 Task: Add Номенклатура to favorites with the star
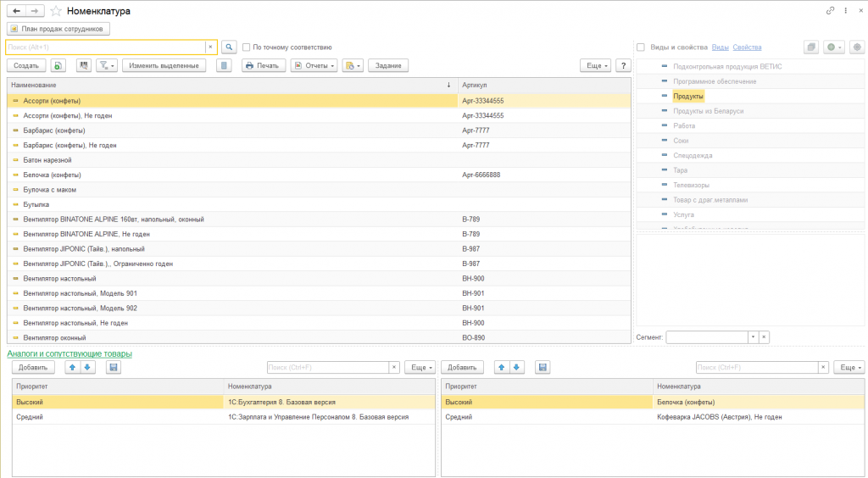click(x=56, y=11)
